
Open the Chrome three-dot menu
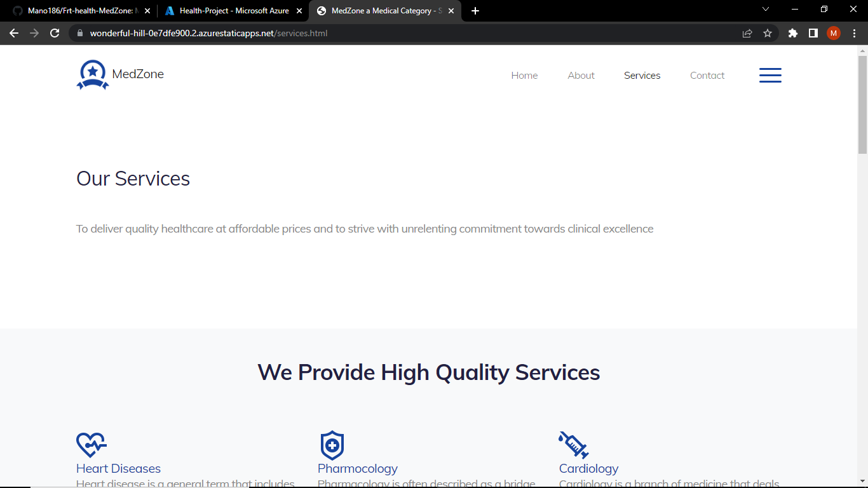point(853,33)
